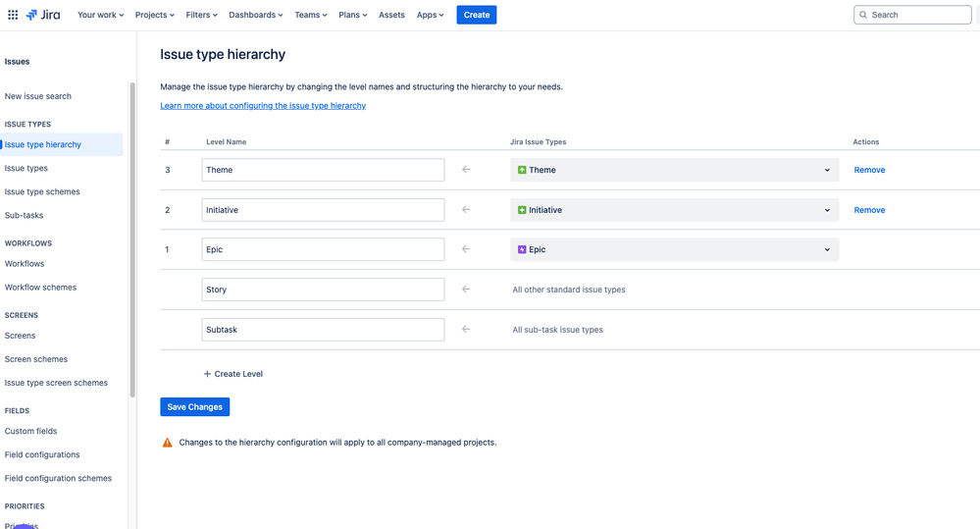
Task: Open the Dashboards menu
Action: tap(256, 15)
